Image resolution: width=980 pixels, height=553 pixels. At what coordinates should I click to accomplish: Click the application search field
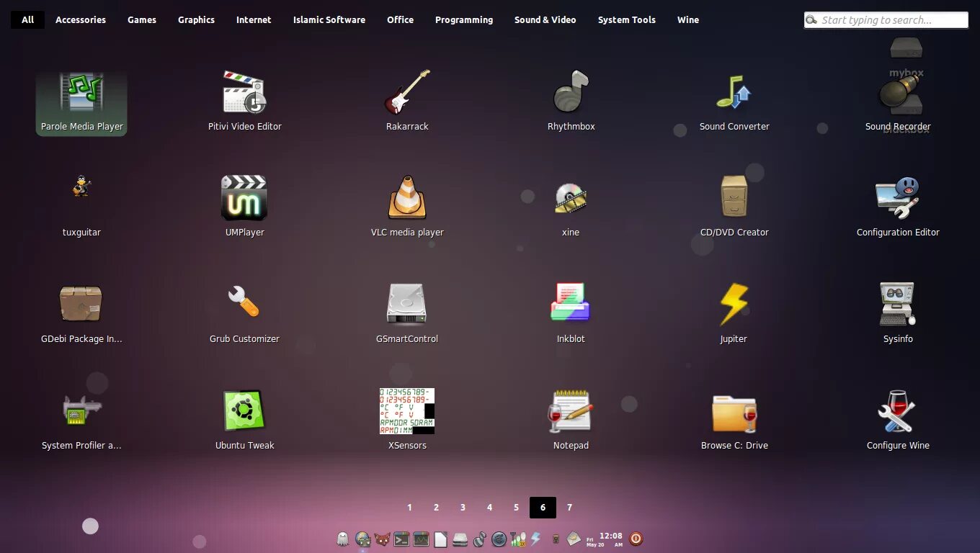[x=886, y=20]
